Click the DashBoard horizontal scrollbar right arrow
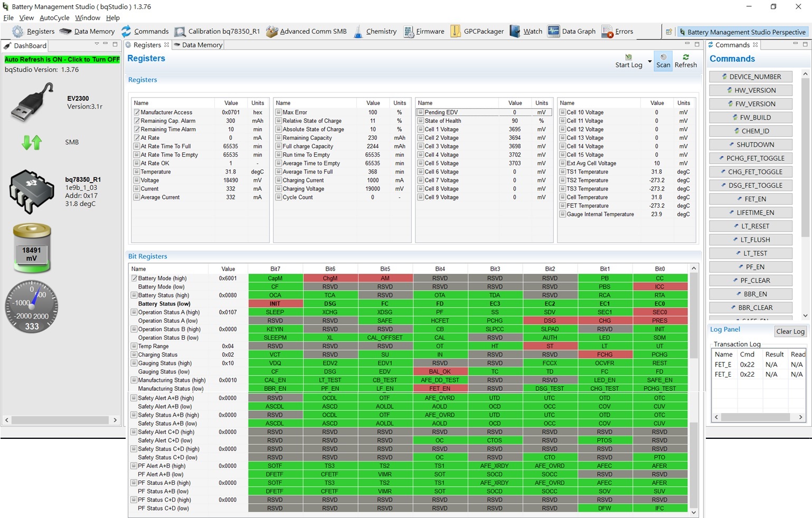The image size is (812, 518). coord(115,420)
